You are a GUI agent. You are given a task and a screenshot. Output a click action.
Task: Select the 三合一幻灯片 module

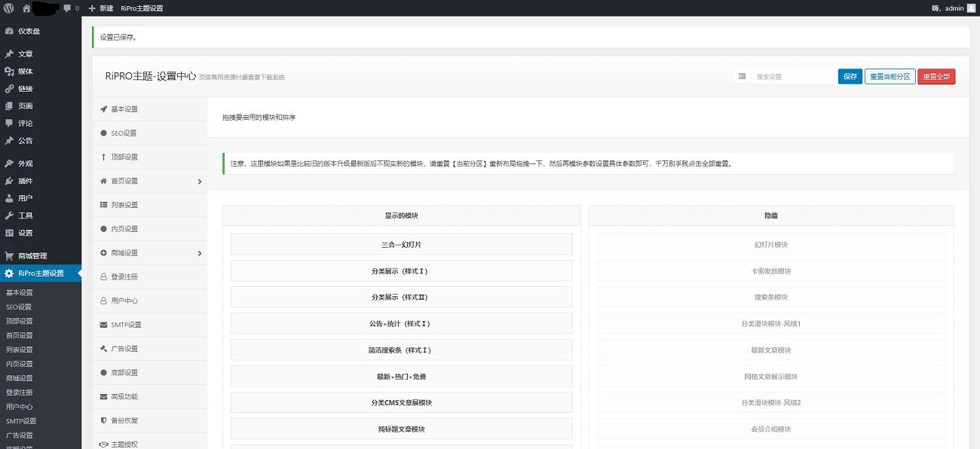402,244
